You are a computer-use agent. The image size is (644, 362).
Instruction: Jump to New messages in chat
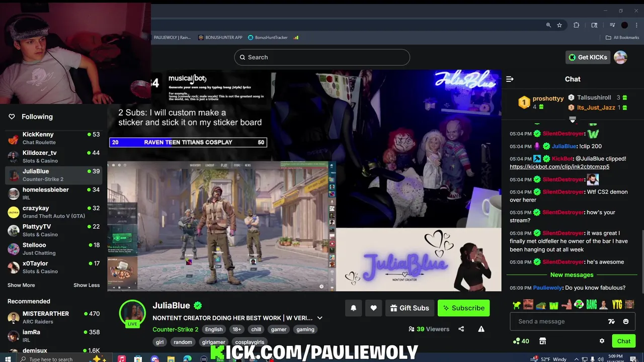(x=572, y=275)
